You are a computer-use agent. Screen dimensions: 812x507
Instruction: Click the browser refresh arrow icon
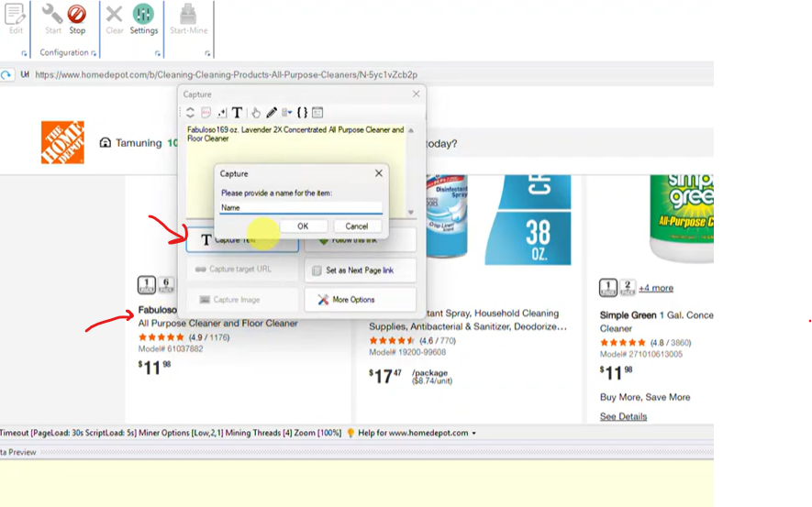(7, 75)
